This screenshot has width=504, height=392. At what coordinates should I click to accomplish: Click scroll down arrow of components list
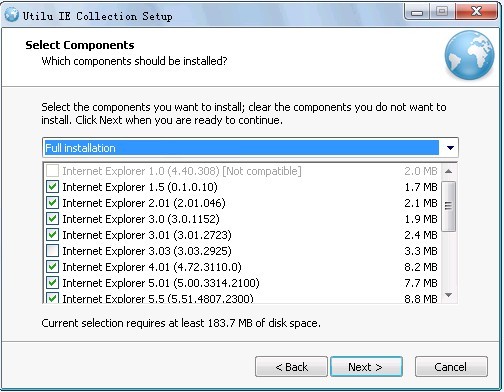(449, 295)
